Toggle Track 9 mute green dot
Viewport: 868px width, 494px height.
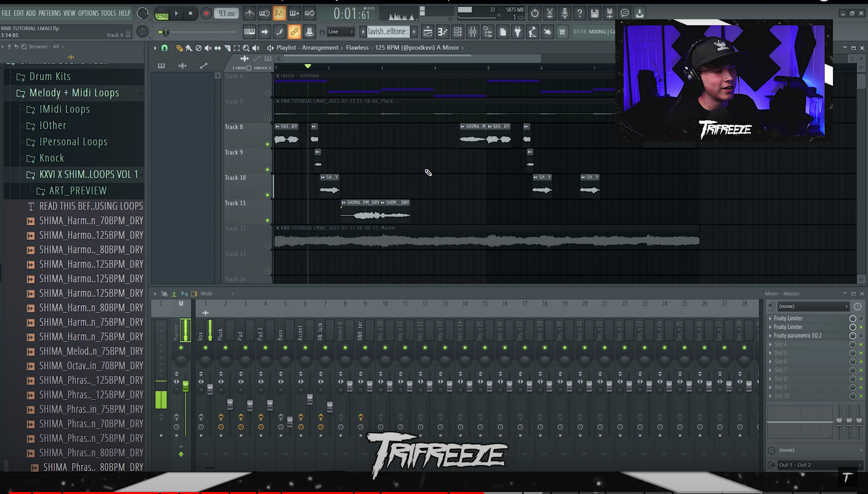coord(267,169)
